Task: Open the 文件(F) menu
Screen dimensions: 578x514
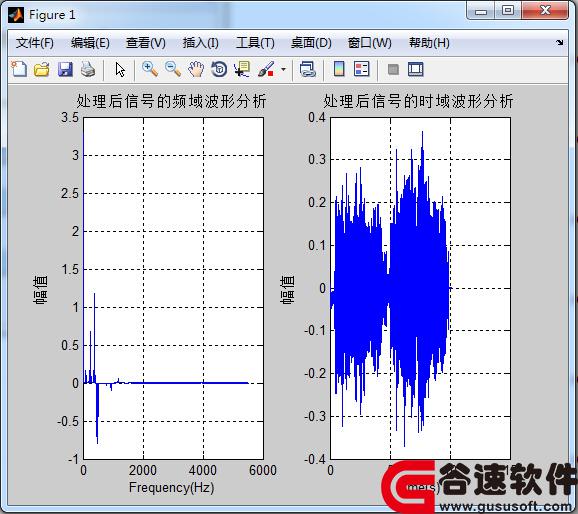Action: pos(35,43)
